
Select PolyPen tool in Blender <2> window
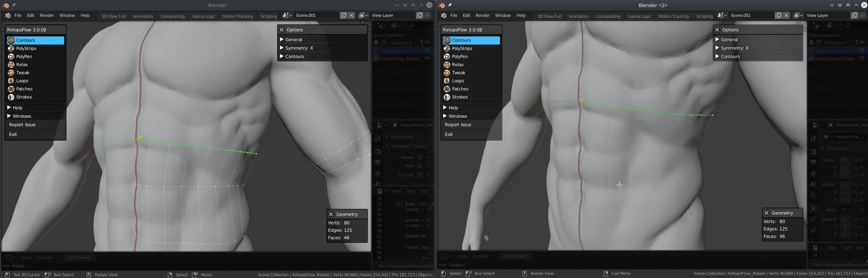[471, 56]
